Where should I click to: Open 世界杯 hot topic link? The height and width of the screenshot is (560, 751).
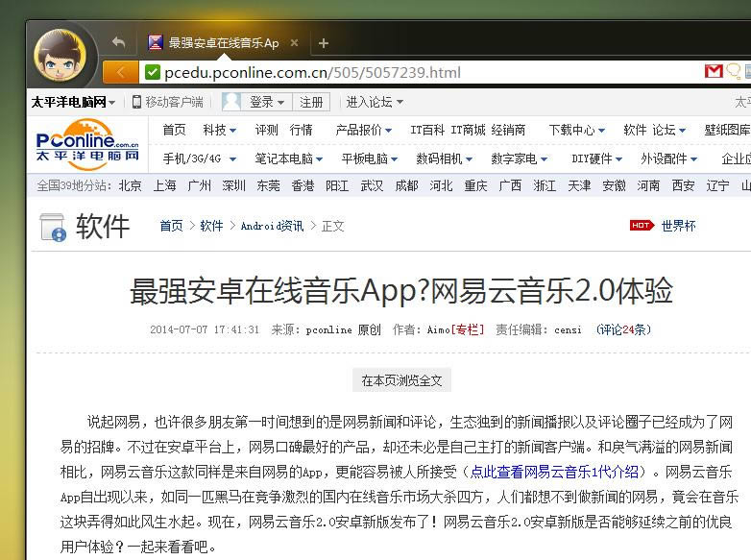point(678,226)
